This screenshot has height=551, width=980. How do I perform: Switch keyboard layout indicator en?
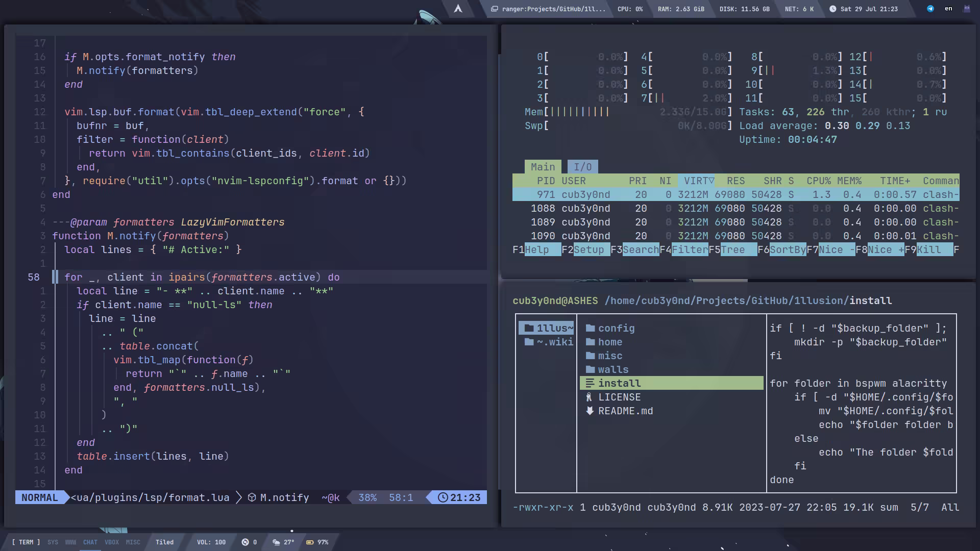[948, 9]
